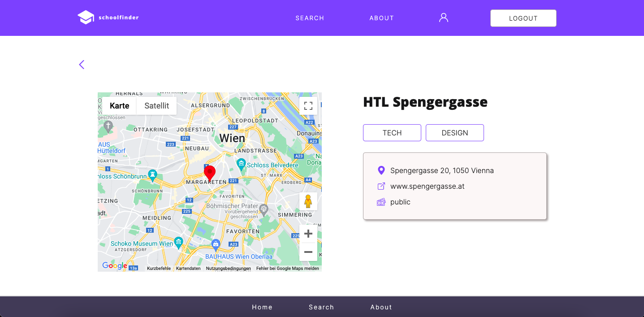Zoom out on the map
Image resolution: width=644 pixels, height=317 pixels.
pyautogui.click(x=308, y=252)
